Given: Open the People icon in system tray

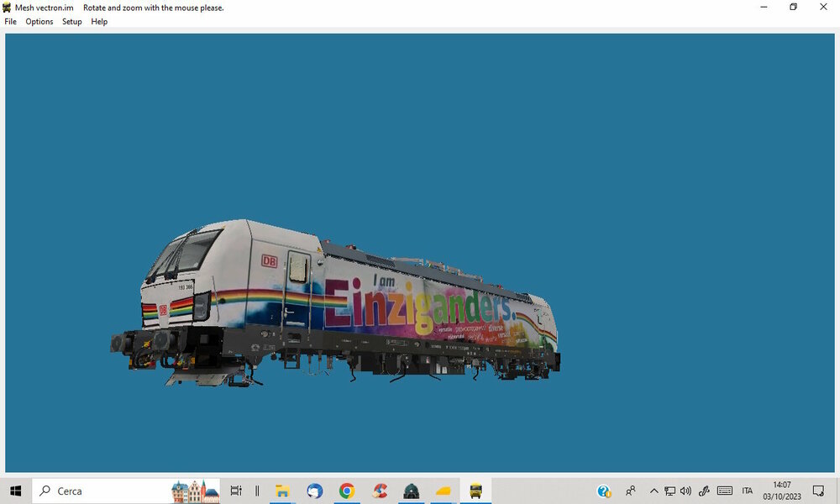Looking at the screenshot, I should tap(631, 491).
